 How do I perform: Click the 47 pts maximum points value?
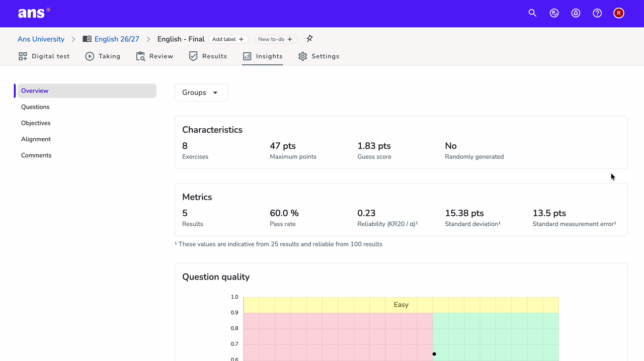[283, 146]
